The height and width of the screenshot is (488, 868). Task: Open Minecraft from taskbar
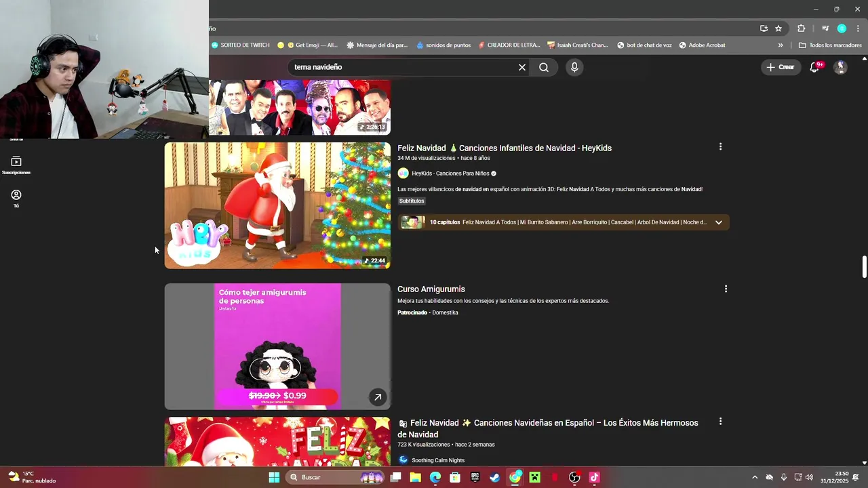534,477
